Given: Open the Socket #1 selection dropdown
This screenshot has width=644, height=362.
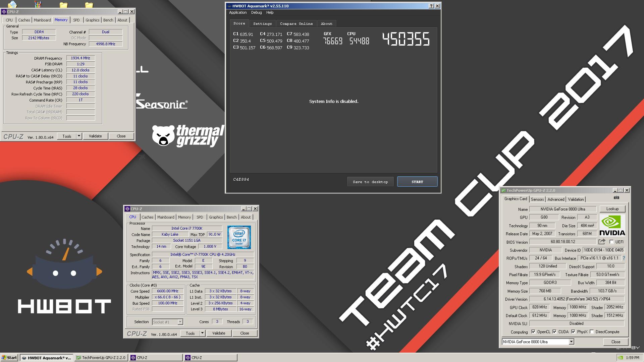Looking at the screenshot, I should coord(180,322).
